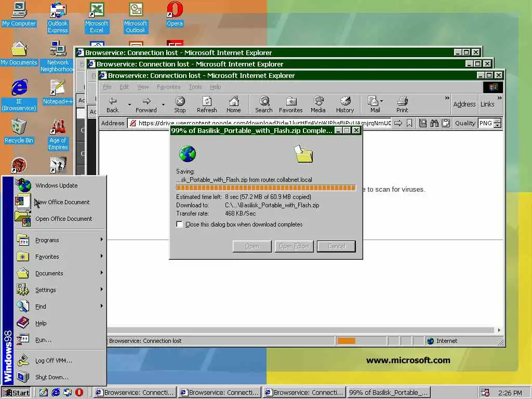
Task: Select the Opera desktop shortcut
Action: (175, 15)
